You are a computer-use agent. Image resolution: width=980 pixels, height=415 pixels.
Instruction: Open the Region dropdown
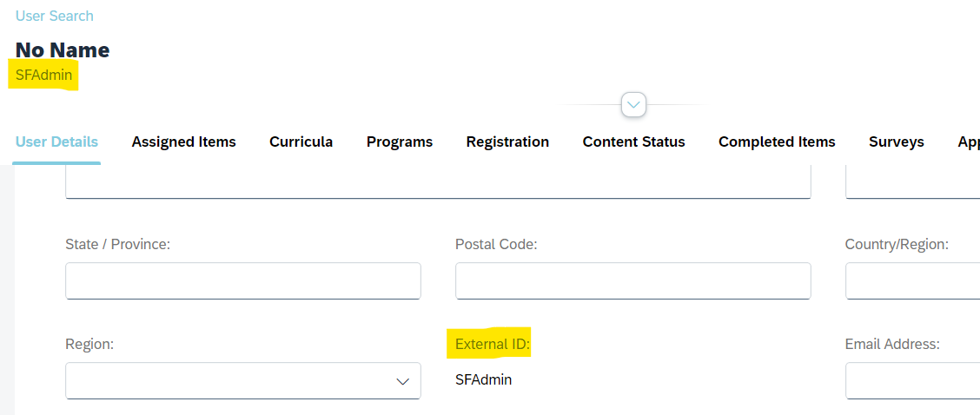[x=243, y=380]
